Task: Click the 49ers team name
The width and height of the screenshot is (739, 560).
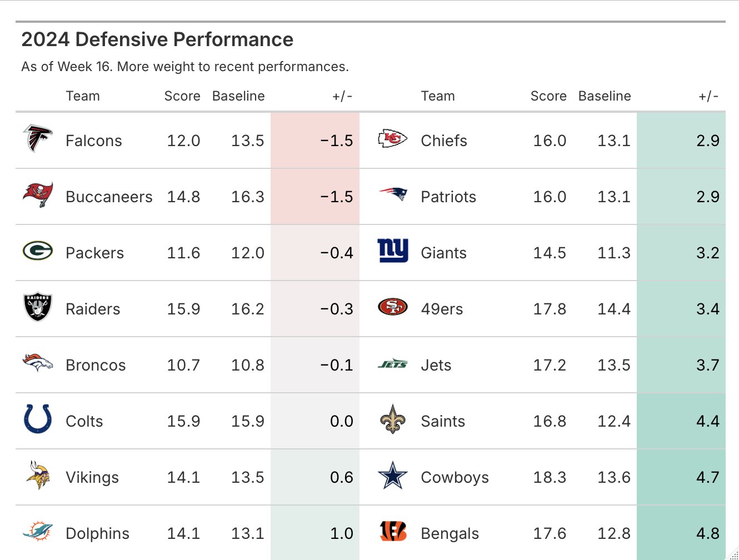Action: coord(442,309)
